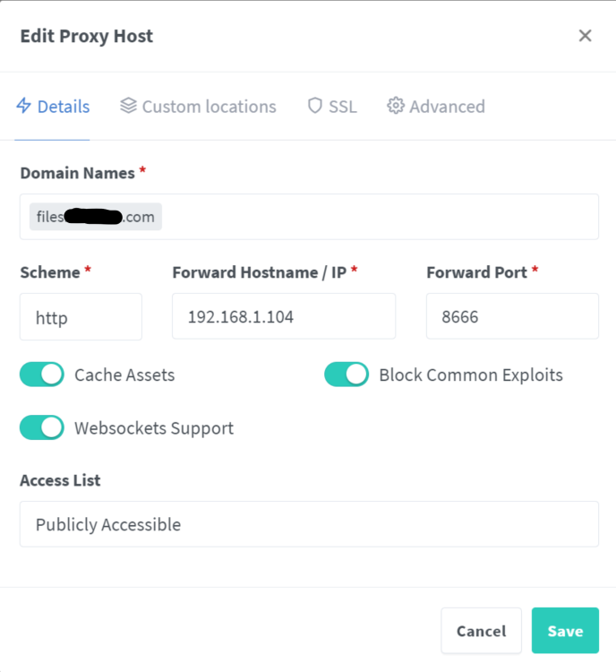Screen dimensions: 616x672
Task: Select the files domain name chip
Action: [x=96, y=217]
